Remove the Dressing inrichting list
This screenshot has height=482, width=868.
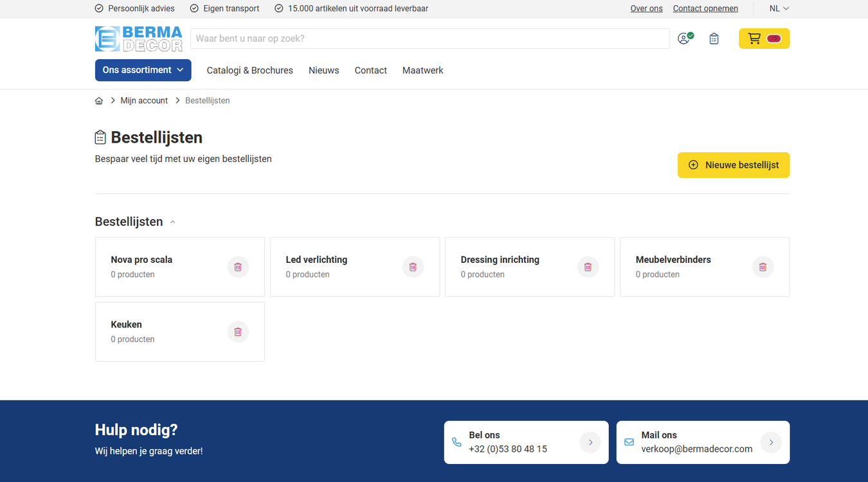[588, 267]
